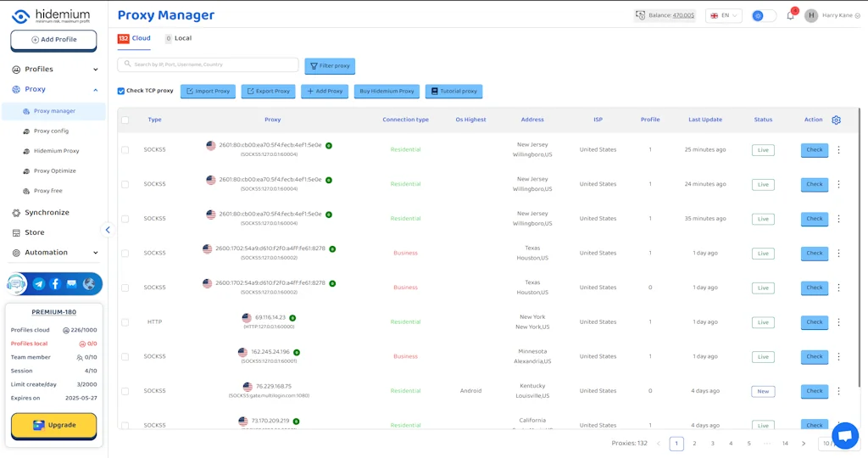Click the balance wallet icon
This screenshot has width=868, height=458.
click(x=641, y=15)
